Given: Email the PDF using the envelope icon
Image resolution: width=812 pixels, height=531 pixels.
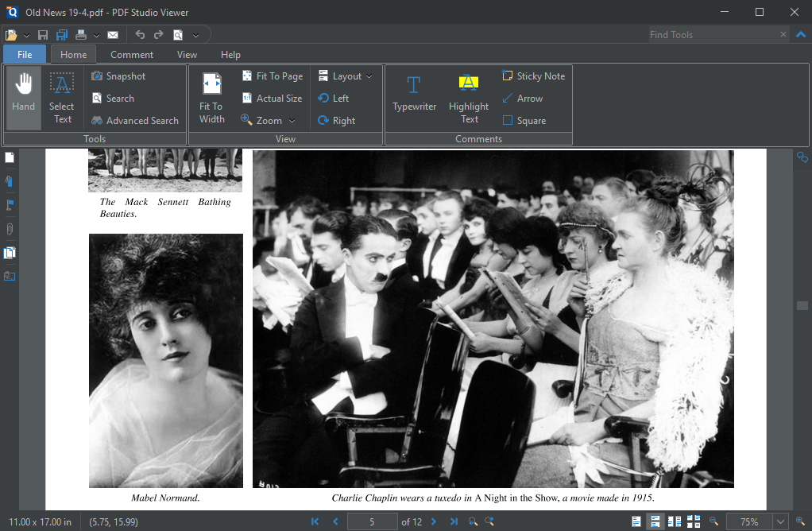Looking at the screenshot, I should click(x=113, y=35).
